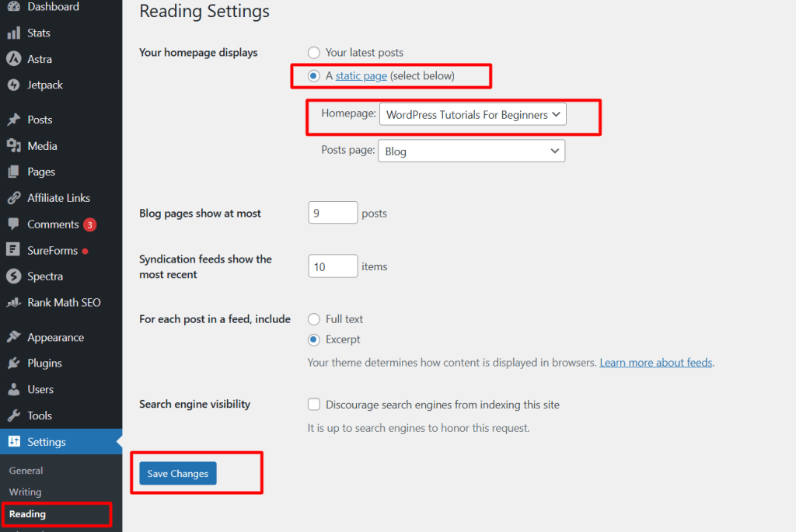Select the 'Your latest posts' radio button

[314, 53]
